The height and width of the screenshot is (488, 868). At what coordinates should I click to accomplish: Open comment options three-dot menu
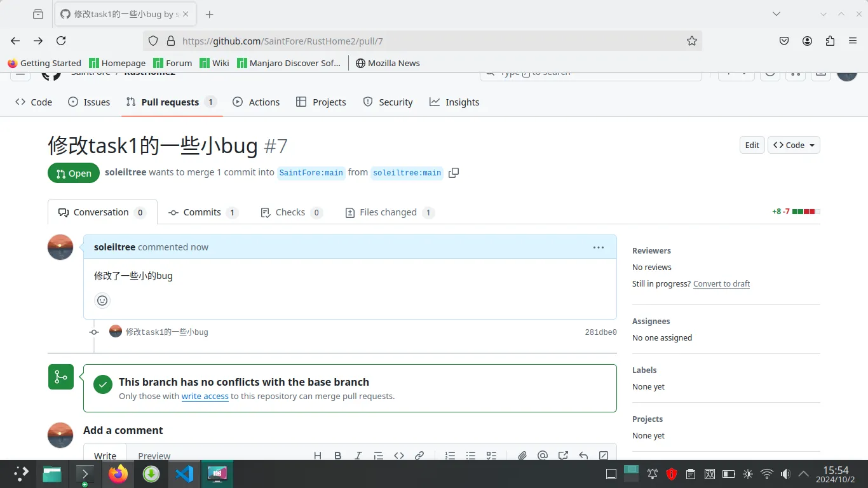click(x=598, y=247)
